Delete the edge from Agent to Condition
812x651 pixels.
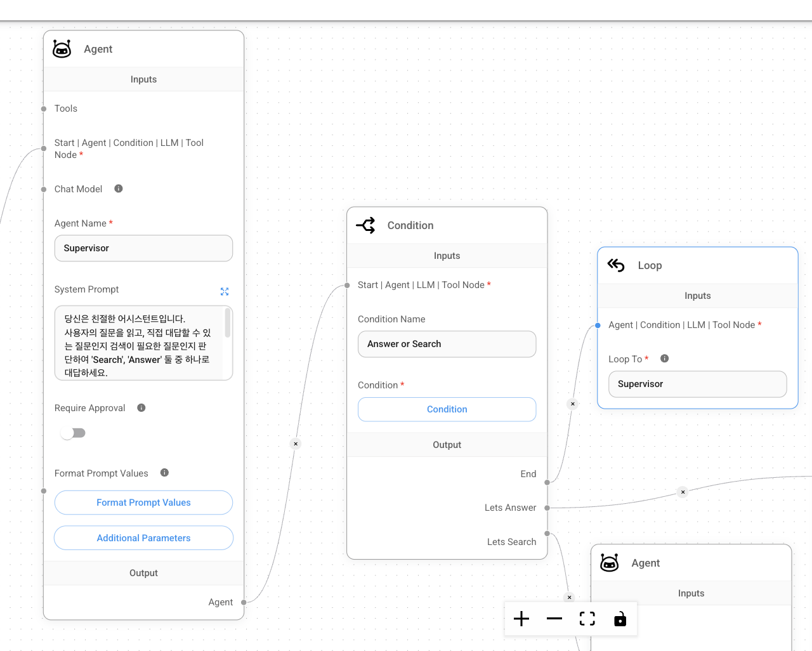pos(296,444)
